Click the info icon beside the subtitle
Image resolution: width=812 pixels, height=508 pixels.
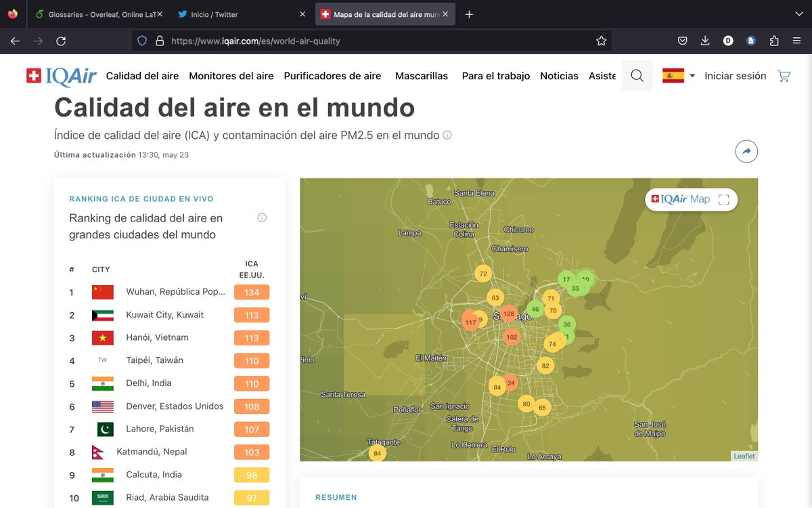447,135
